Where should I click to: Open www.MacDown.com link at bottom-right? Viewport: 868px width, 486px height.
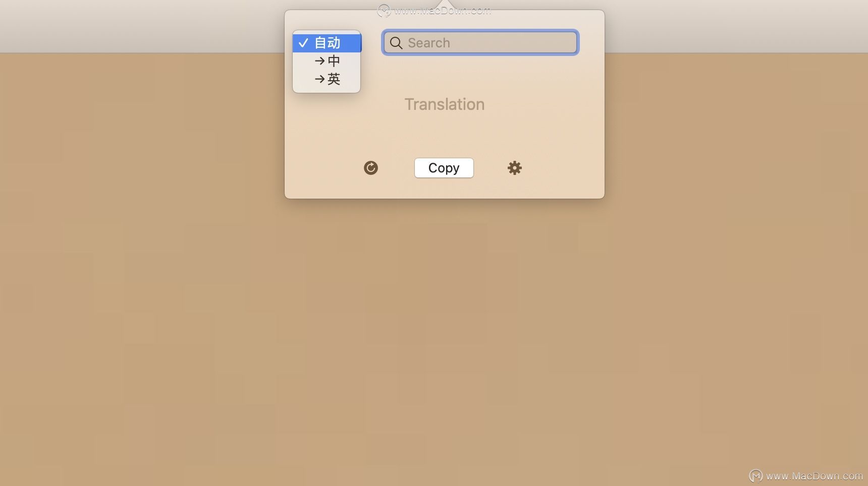814,476
